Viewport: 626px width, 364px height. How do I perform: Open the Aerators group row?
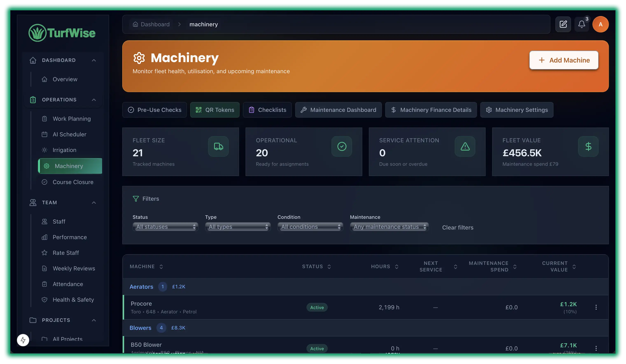141,287
